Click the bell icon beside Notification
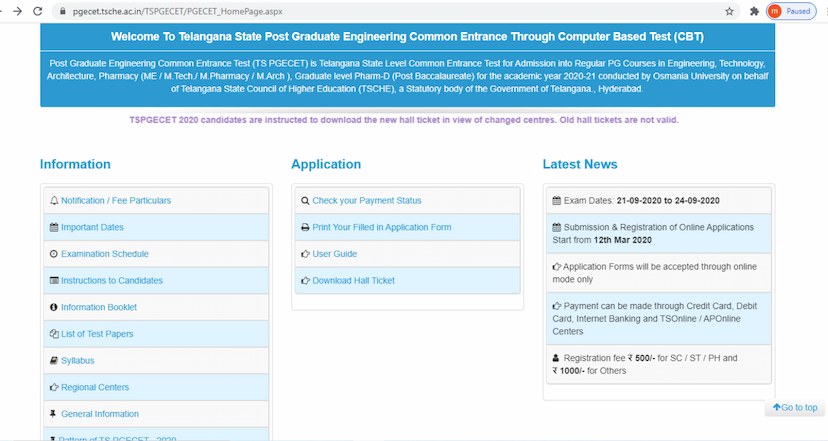 point(54,201)
